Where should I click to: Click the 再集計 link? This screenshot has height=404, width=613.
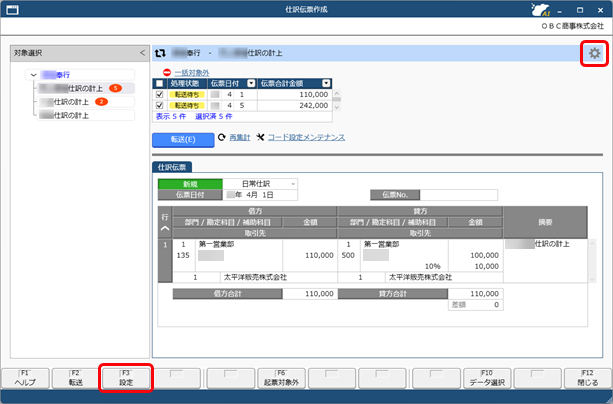point(240,137)
